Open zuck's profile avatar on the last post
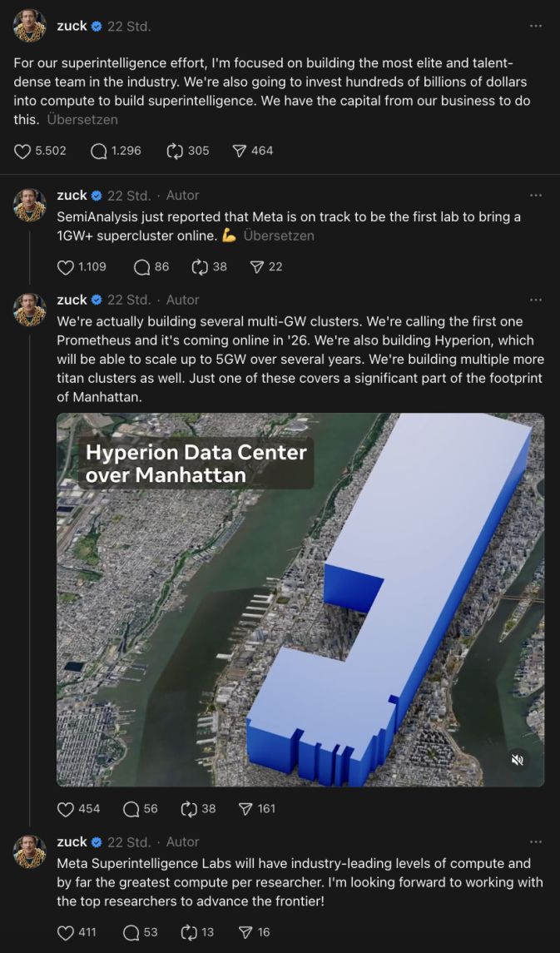Image resolution: width=560 pixels, height=953 pixels. (x=30, y=852)
